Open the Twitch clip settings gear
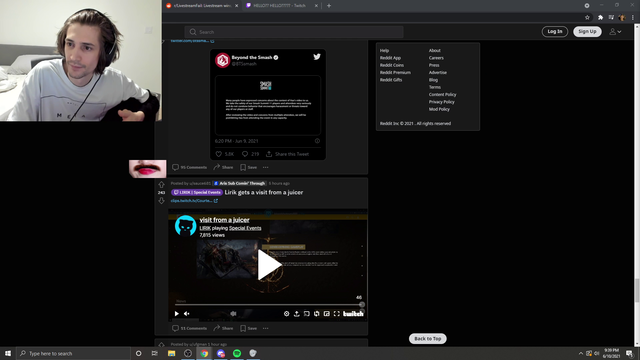 [287, 313]
